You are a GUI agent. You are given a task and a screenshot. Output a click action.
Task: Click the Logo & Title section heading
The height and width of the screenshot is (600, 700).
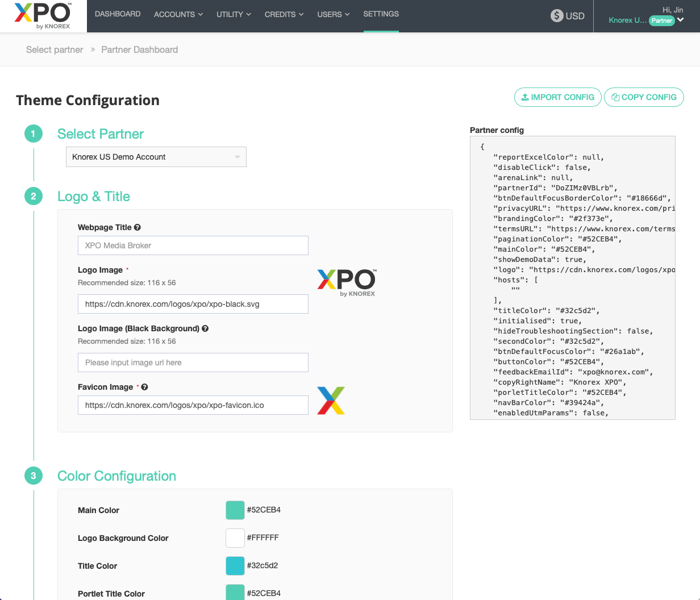pos(94,197)
